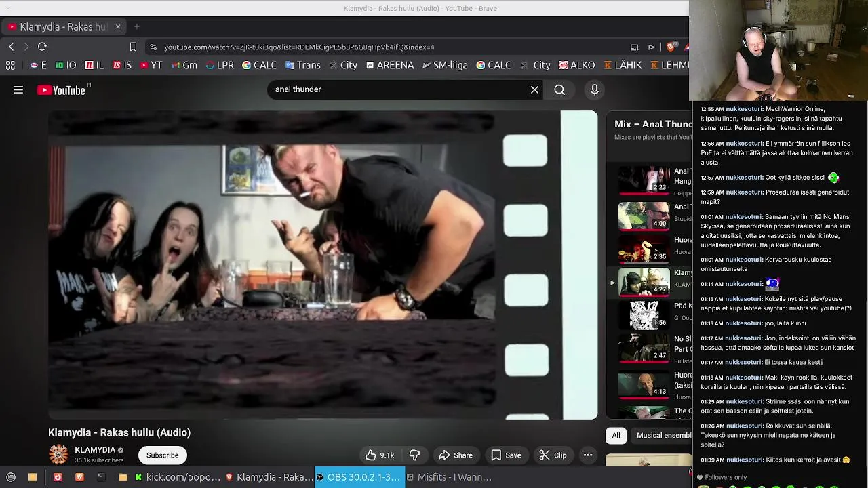Viewport: 868px width, 488px height.
Task: Click chat message 'Proseduraalisesti generoidut mapit?'
Action: [x=776, y=197]
